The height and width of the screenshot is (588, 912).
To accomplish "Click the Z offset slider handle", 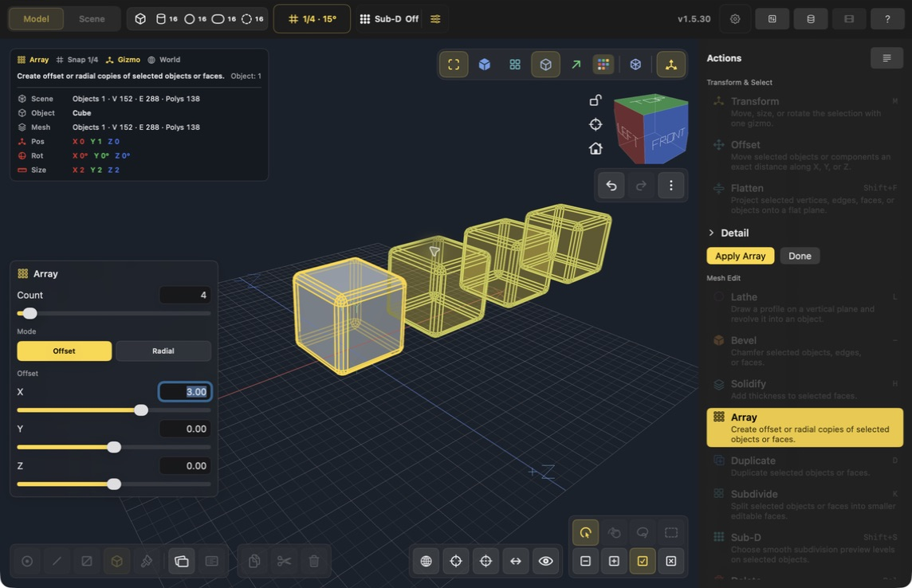I will pyautogui.click(x=114, y=484).
